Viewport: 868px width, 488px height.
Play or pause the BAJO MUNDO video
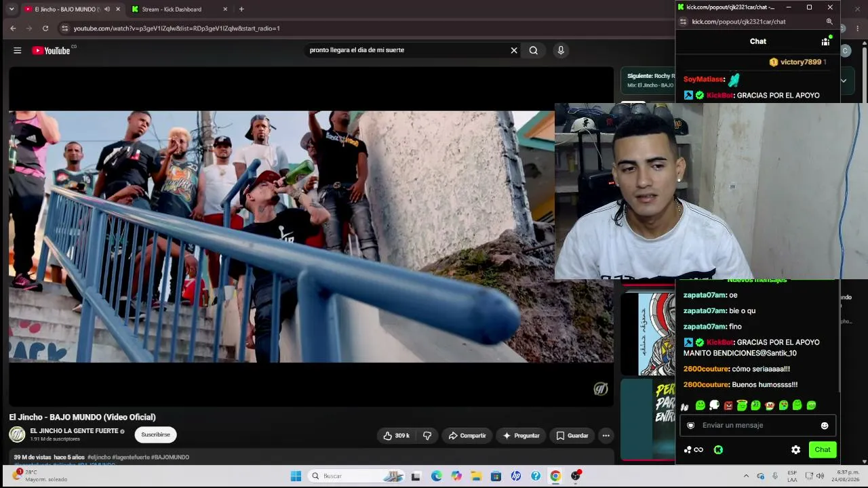point(311,237)
